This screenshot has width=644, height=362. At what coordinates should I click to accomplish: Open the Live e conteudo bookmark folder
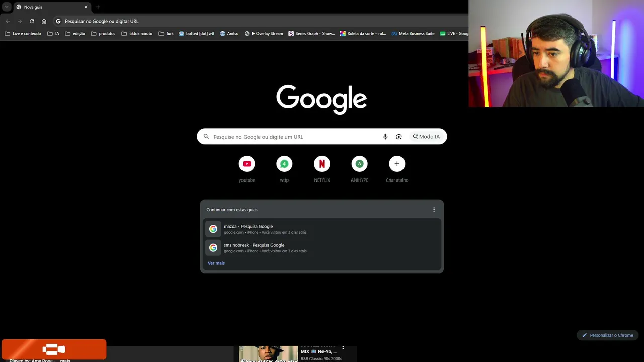pyautogui.click(x=23, y=34)
